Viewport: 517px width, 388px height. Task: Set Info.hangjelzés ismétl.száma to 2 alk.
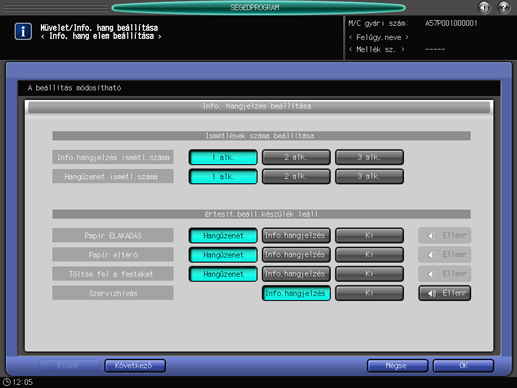click(x=296, y=157)
